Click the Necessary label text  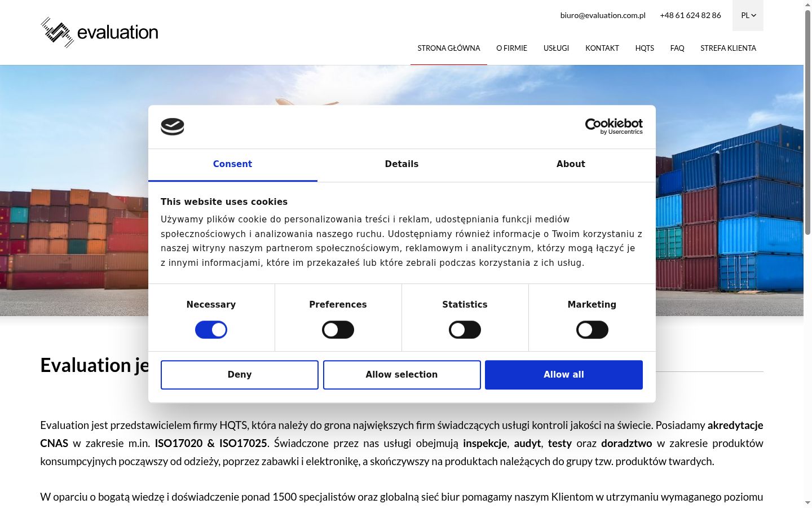(211, 305)
